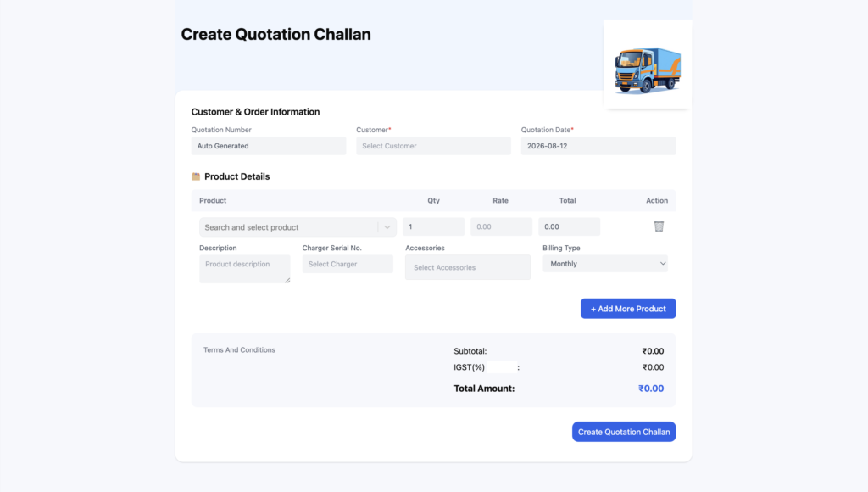The width and height of the screenshot is (868, 492).
Task: Focus the Qty input field
Action: pos(433,226)
